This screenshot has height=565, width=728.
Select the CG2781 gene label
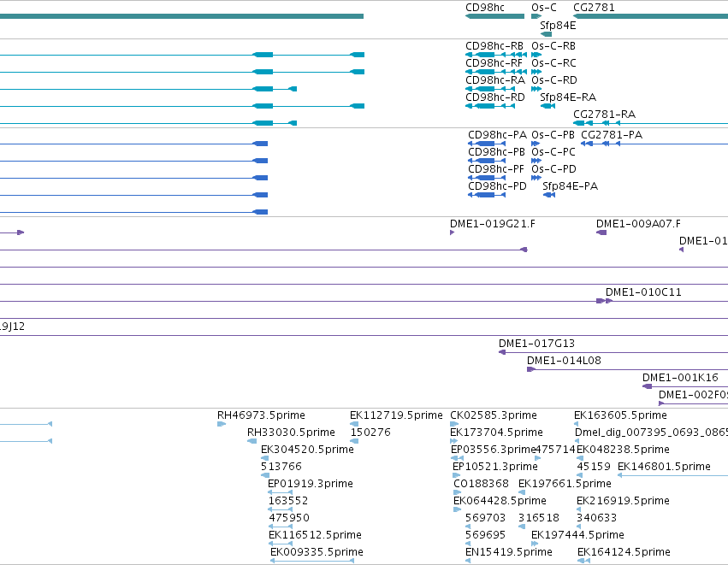[594, 8]
